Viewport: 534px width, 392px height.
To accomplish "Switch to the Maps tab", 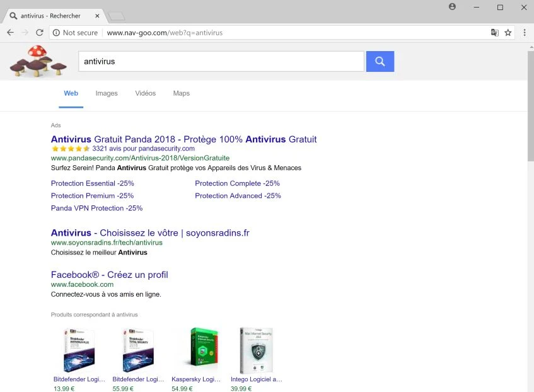I will [x=181, y=93].
